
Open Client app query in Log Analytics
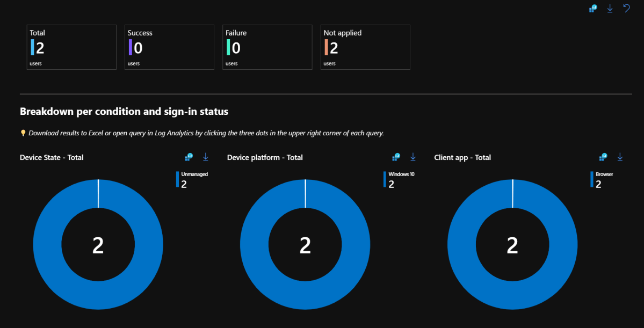pos(603,157)
